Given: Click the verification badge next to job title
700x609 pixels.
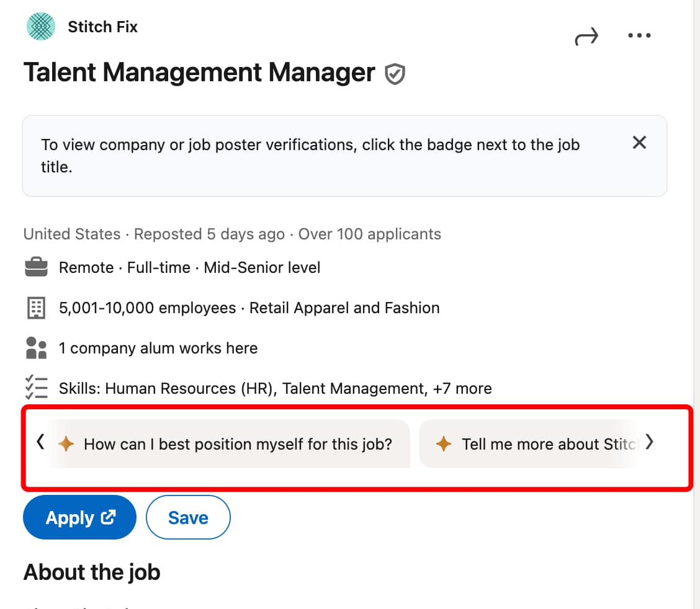Looking at the screenshot, I should 395,73.
